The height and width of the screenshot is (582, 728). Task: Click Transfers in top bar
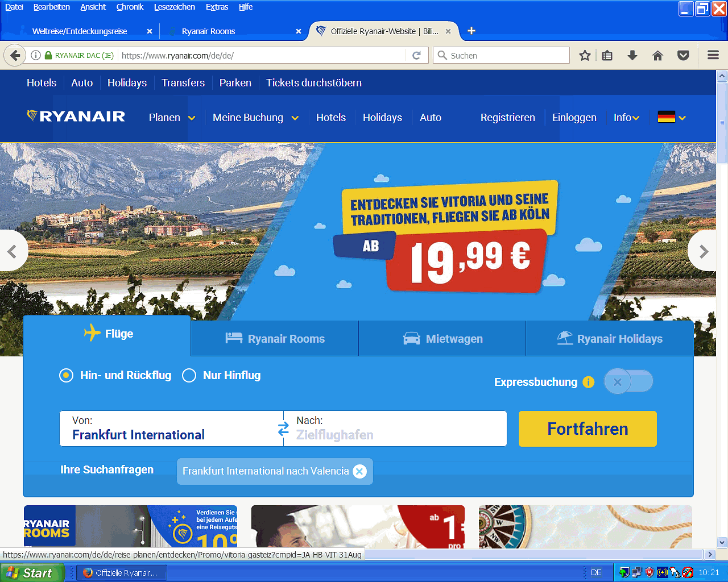tap(183, 83)
